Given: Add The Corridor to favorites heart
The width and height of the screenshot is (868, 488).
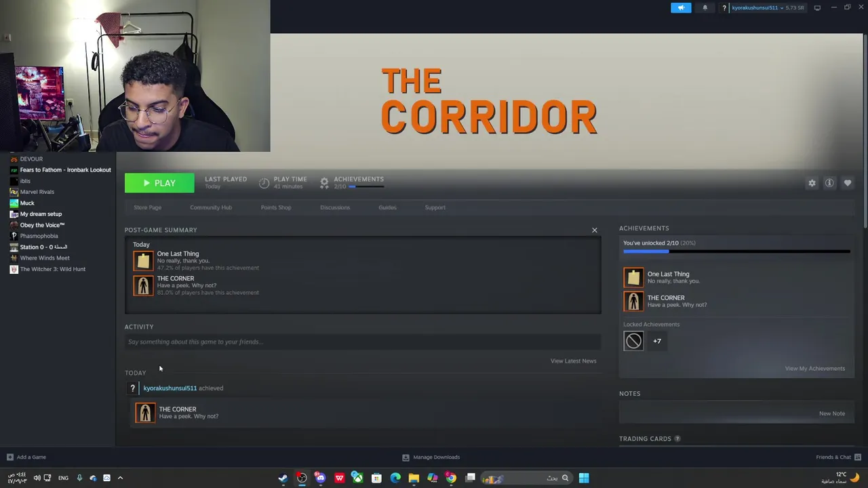Looking at the screenshot, I should click(x=848, y=183).
